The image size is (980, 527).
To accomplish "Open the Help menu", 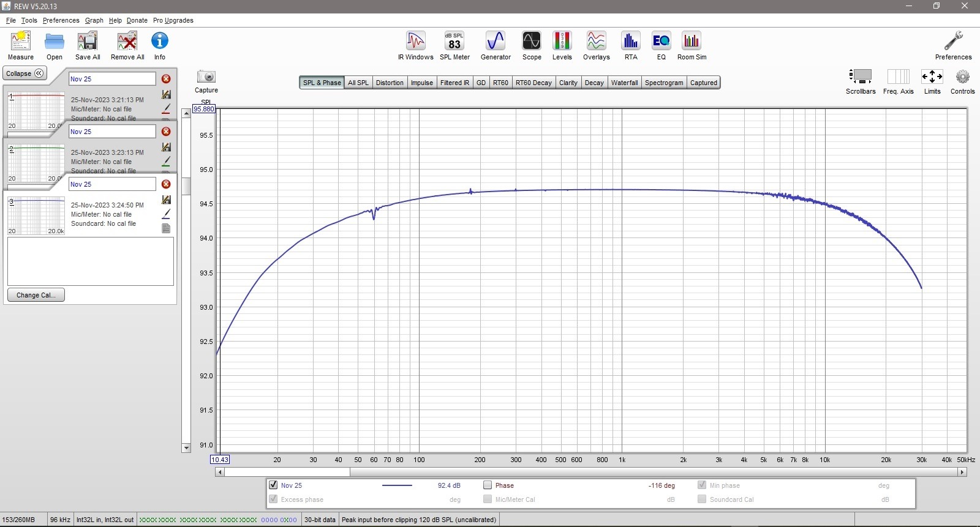I will coord(115,20).
